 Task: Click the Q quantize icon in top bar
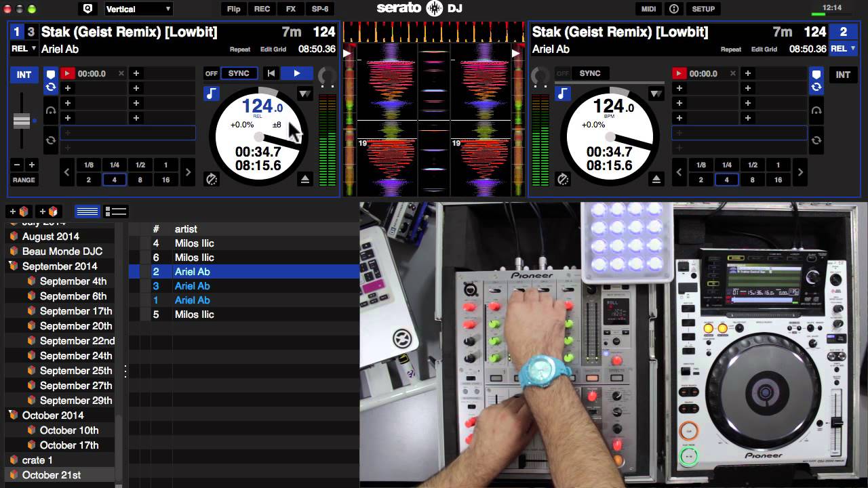(87, 9)
